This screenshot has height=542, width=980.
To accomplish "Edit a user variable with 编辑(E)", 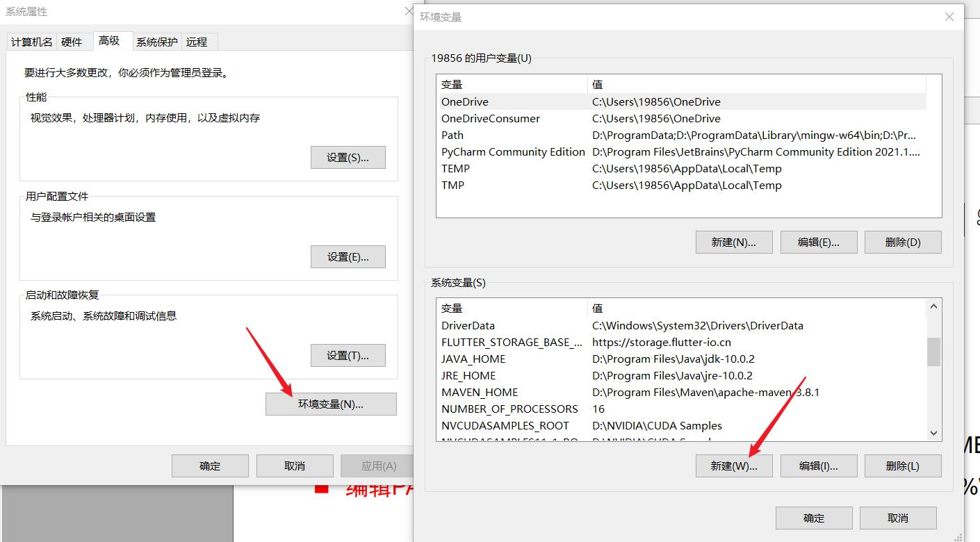I will [819, 242].
